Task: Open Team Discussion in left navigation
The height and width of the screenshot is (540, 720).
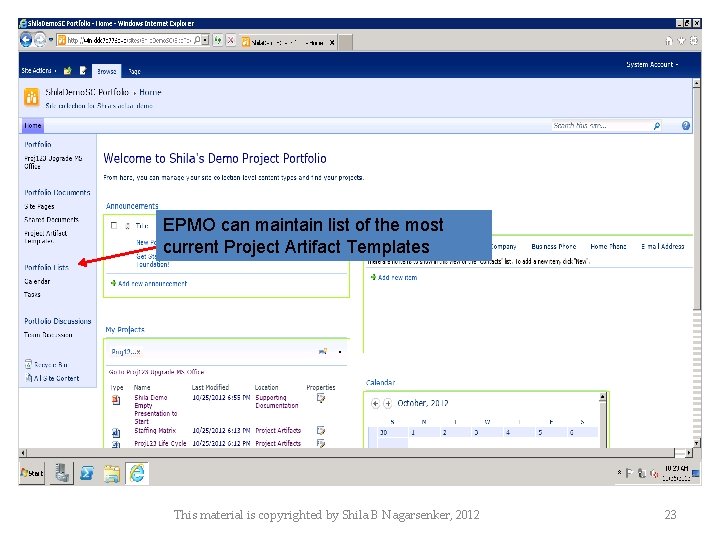Action: [x=48, y=335]
